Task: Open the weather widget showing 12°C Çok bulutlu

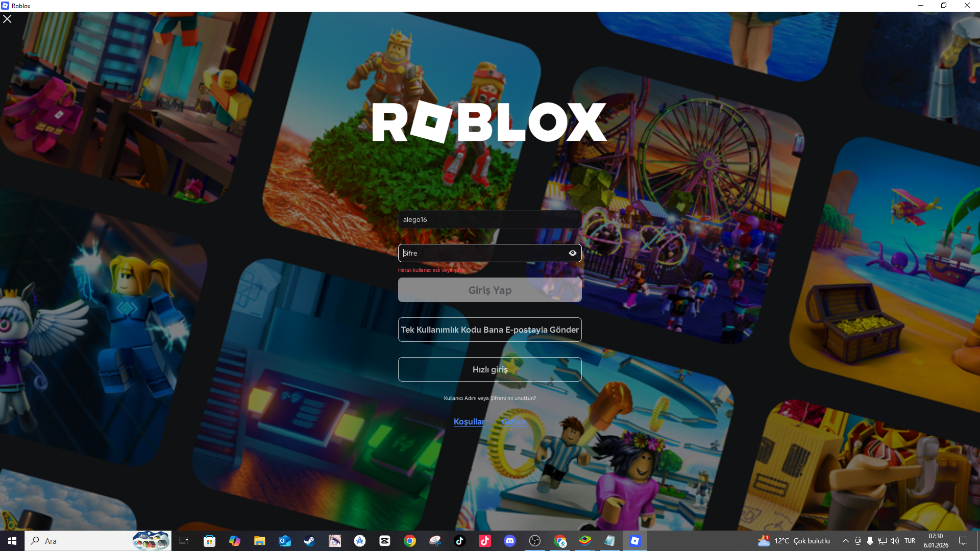Action: 794,541
